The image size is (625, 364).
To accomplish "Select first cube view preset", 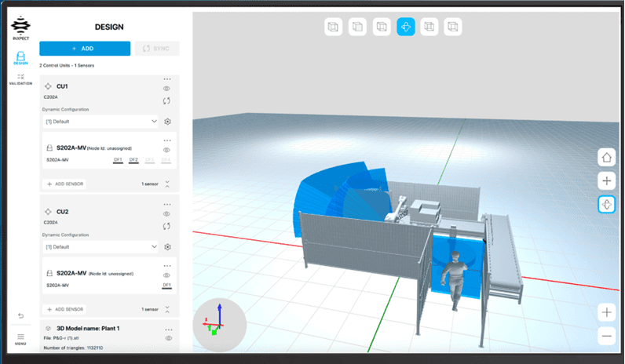I will (333, 27).
